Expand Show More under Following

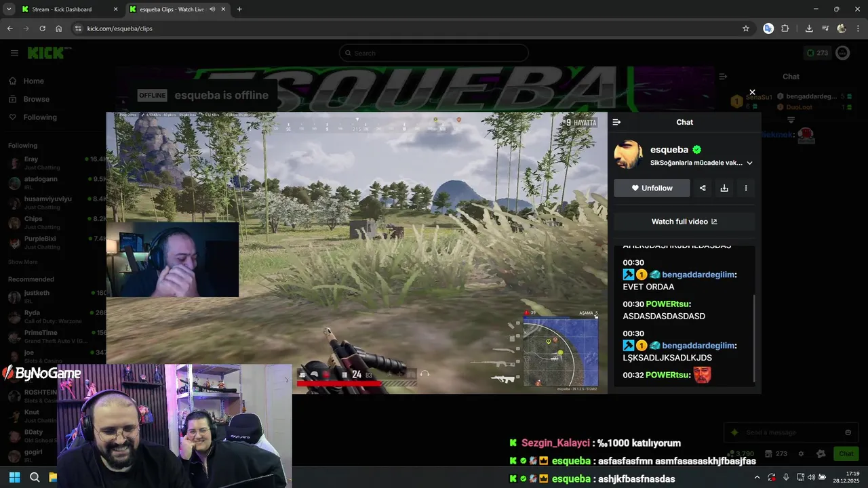[22, 262]
